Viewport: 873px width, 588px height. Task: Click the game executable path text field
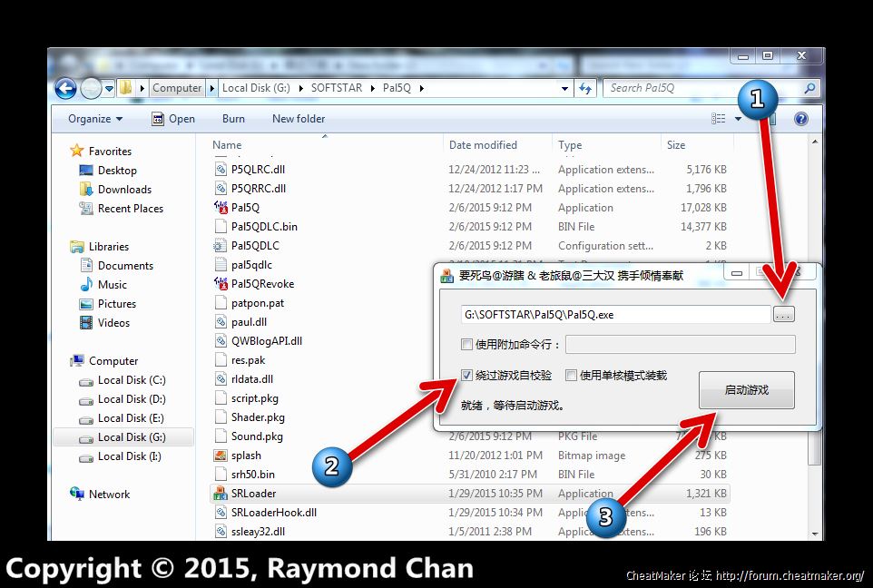[x=614, y=314]
